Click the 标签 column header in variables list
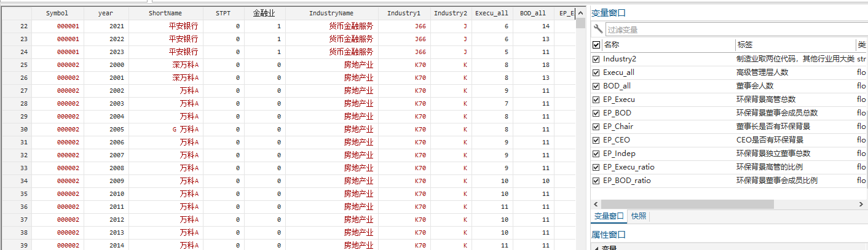Screen dimensions: 868x250 tap(745, 45)
